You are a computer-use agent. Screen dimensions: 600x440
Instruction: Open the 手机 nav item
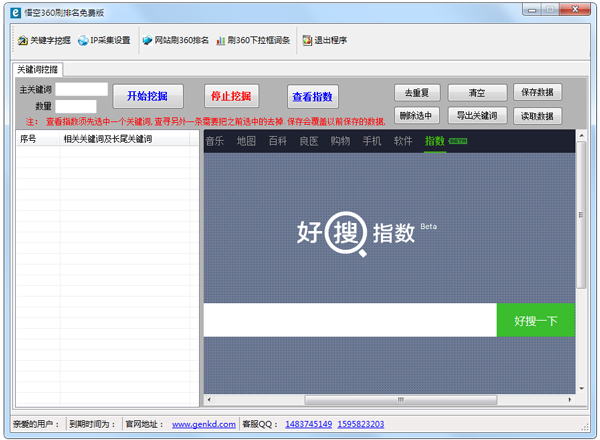[372, 141]
